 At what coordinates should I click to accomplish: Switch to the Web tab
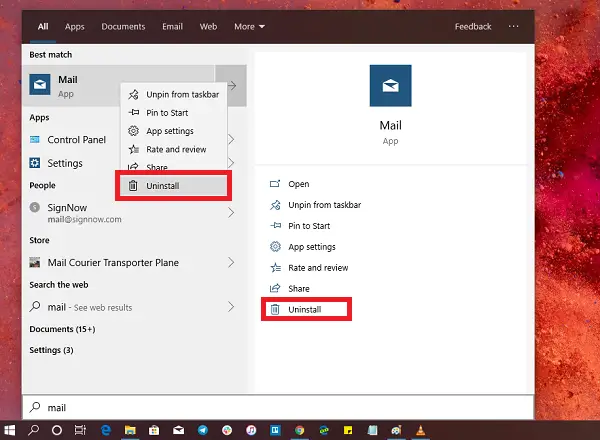pyautogui.click(x=208, y=26)
